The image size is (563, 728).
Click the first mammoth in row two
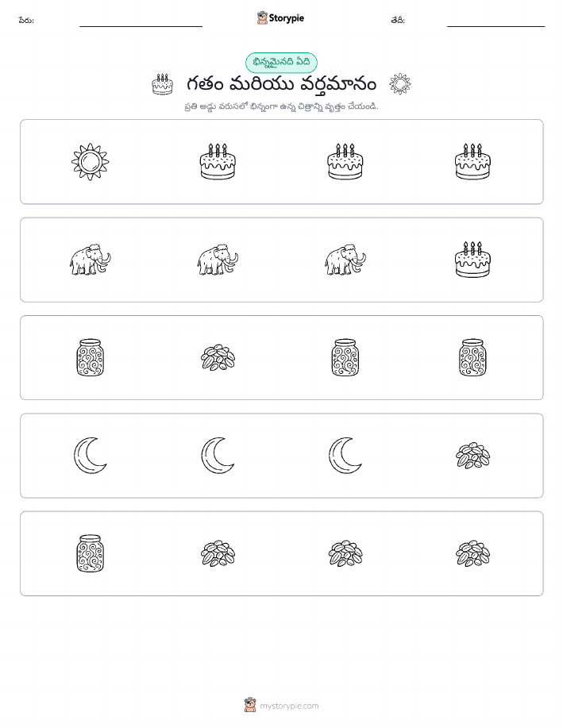coord(90,260)
